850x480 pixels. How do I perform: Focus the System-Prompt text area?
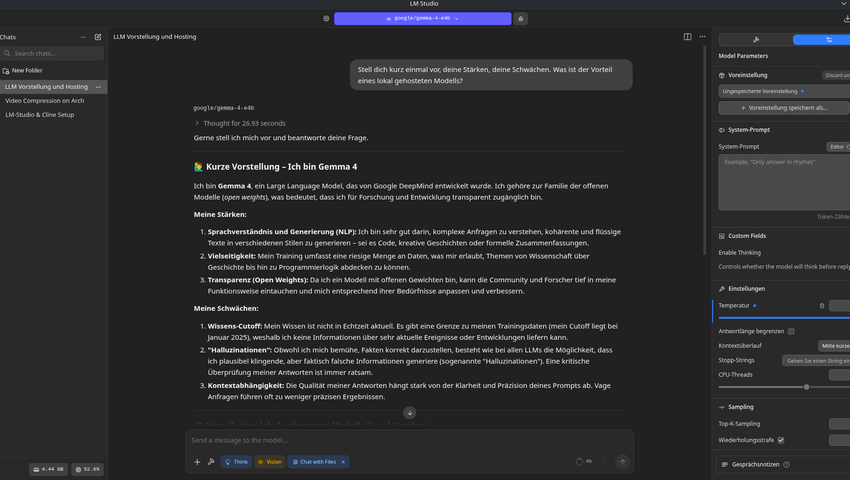tap(784, 182)
